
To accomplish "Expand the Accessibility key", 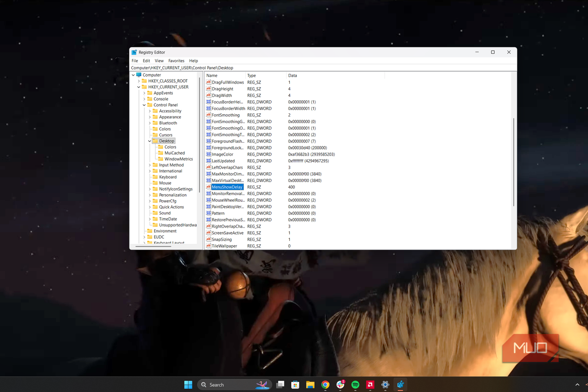I will pyautogui.click(x=150, y=111).
